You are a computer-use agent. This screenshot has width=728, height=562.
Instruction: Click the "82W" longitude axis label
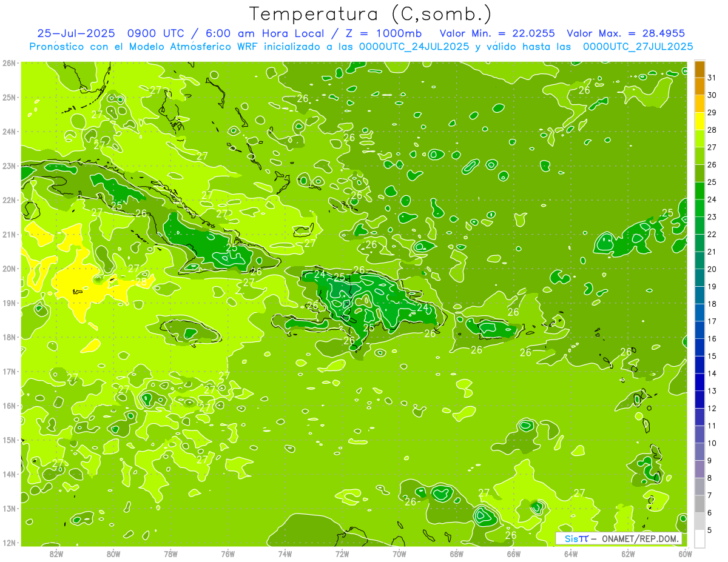tap(56, 554)
